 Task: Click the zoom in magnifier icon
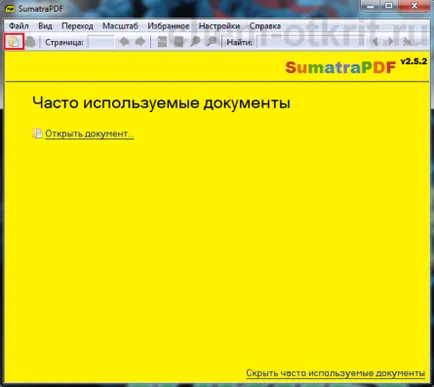click(x=211, y=42)
